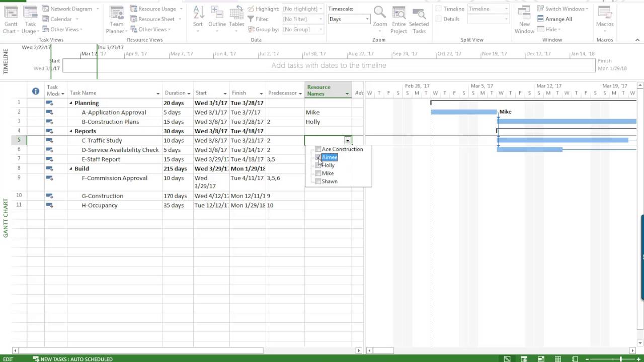Zoom to Entire Project

[398, 21]
